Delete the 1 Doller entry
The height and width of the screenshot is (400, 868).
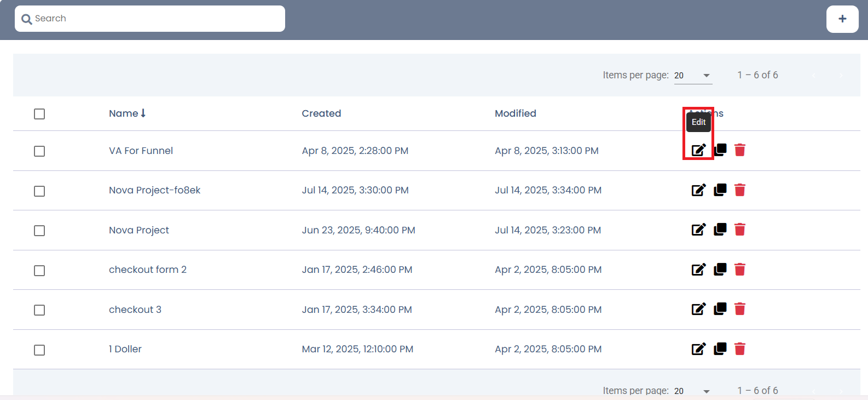point(740,349)
